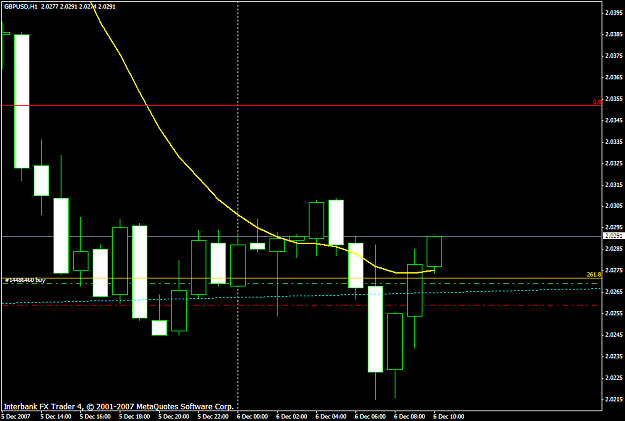Click the 6 Dec 04:00 time label
Image resolution: width=625 pixels, height=421 pixels.
pos(331,417)
